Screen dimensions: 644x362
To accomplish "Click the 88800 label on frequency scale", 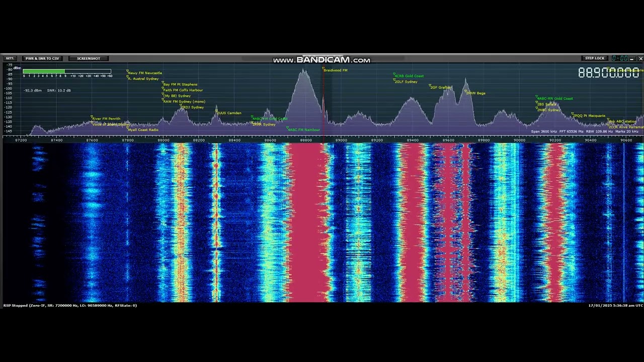I will pos(306,140).
